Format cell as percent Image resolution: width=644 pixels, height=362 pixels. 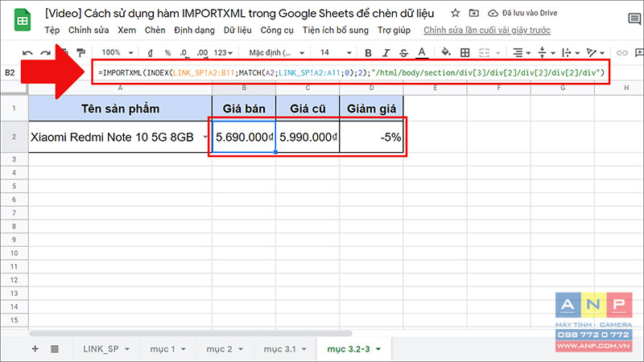pos(167,52)
